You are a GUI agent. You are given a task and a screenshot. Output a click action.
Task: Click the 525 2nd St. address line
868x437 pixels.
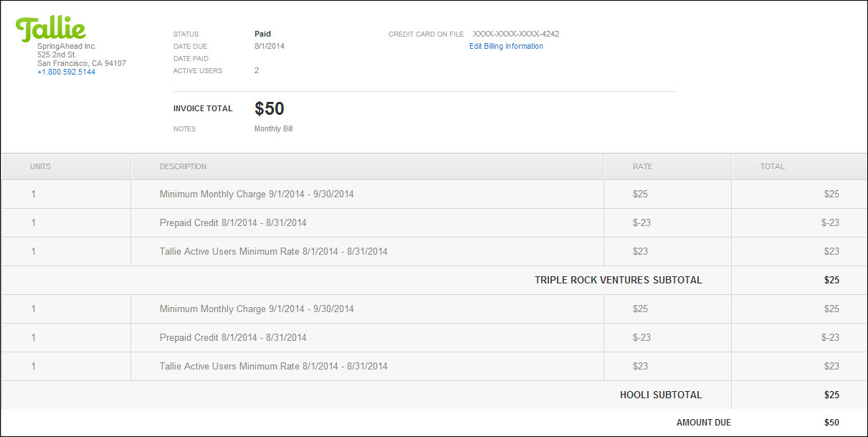point(57,55)
